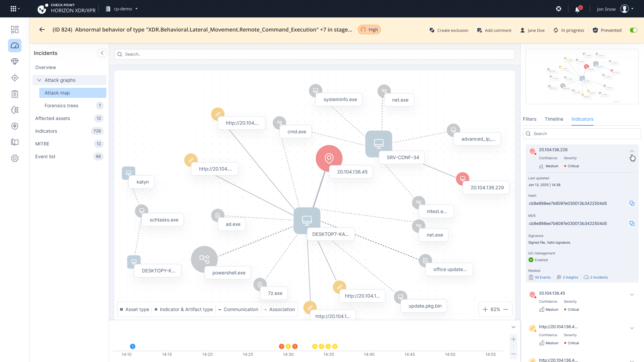The image size is (644, 362).
Task: Open the notifications bell icon
Action: click(x=577, y=9)
